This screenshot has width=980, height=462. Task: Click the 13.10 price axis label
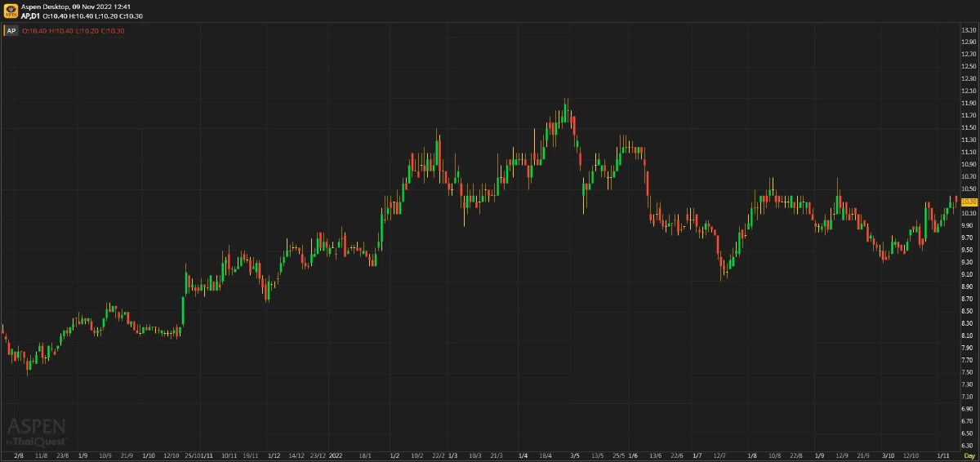[969, 29]
